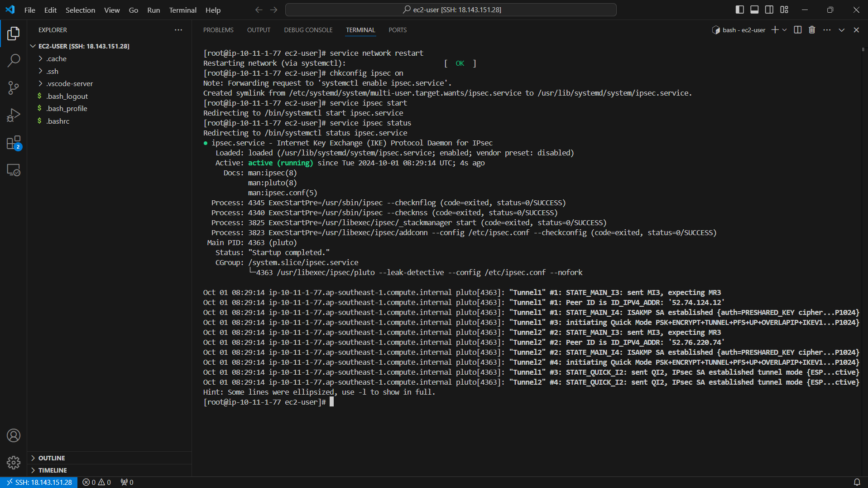Screen dimensions: 868x488
Task: Expand the OUTLINE section
Action: (x=51, y=458)
